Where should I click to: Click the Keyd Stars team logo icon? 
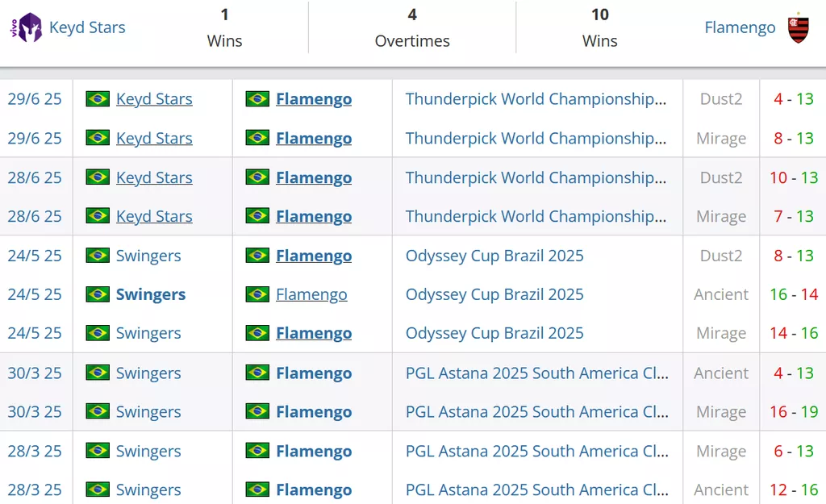(x=27, y=27)
